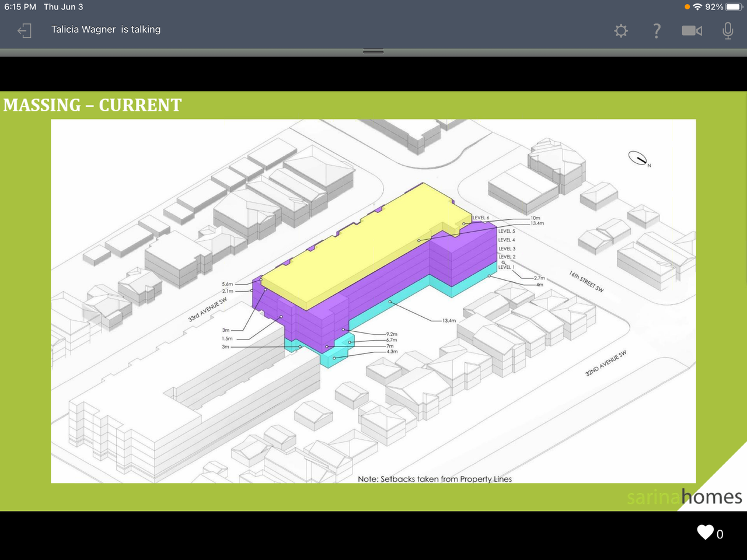Image resolution: width=747 pixels, height=560 pixels.
Task: Tap the '92%' battery percentage
Action: [714, 7]
